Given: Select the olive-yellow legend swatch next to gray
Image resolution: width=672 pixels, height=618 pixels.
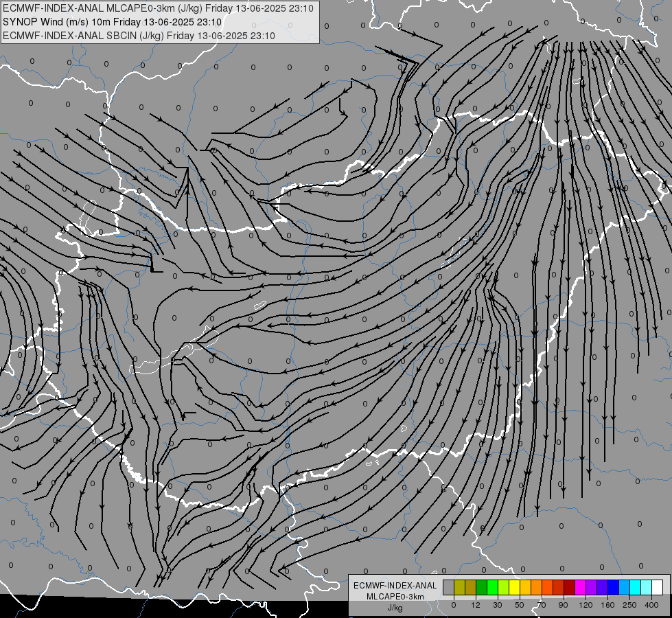Looking at the screenshot, I should point(459,587).
